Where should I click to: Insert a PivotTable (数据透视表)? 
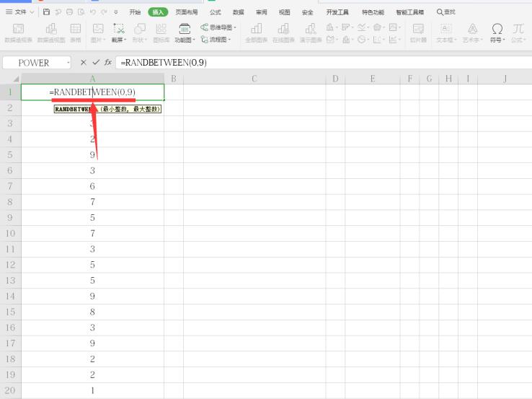click(18, 33)
